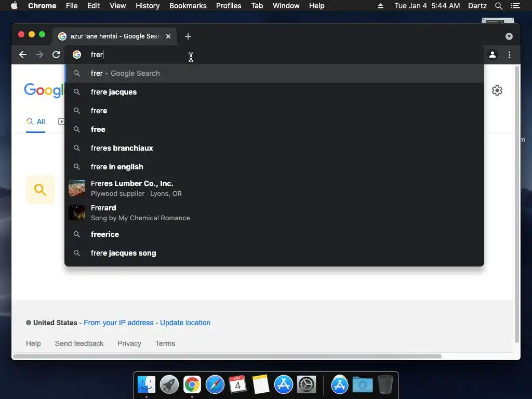The height and width of the screenshot is (399, 532).
Task: Click search icon beside 'freerice' suggestion
Action: 77,234
